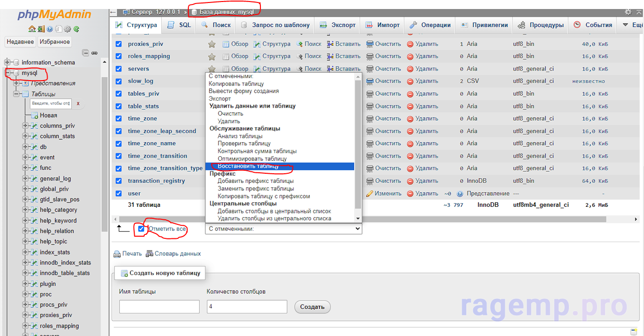The width and height of the screenshot is (644, 336).
Task: Toggle the 'Отметить все' checkbox
Action: coord(141,229)
